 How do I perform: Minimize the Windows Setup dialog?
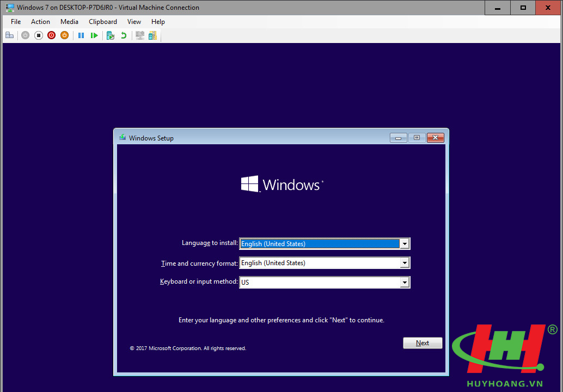coord(398,138)
